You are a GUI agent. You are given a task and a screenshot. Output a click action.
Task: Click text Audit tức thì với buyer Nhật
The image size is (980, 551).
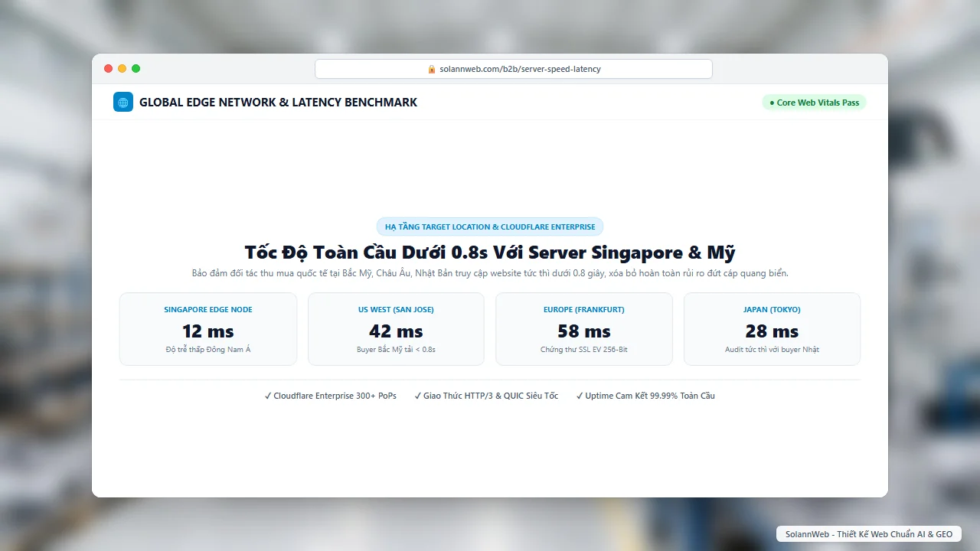tap(772, 350)
